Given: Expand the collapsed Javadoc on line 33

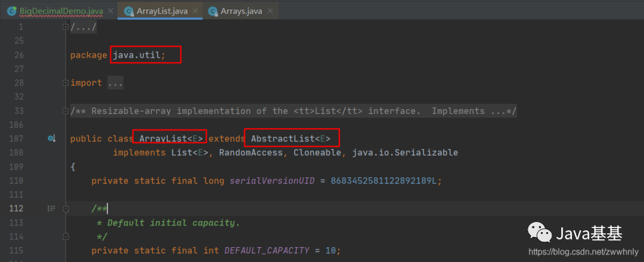Looking at the screenshot, I should (x=66, y=110).
